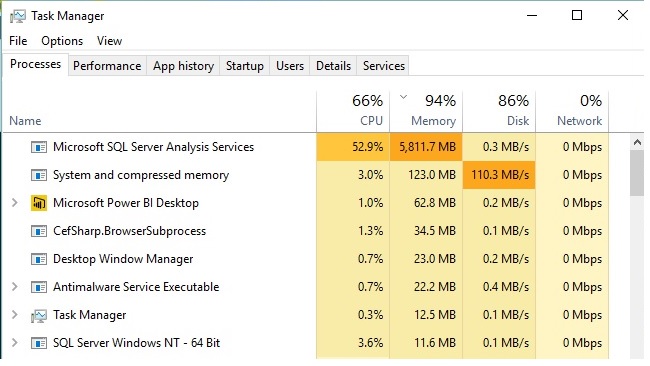650x366 pixels.
Task: Select the Microsoft Power BI Desktop row
Action: pos(306,203)
